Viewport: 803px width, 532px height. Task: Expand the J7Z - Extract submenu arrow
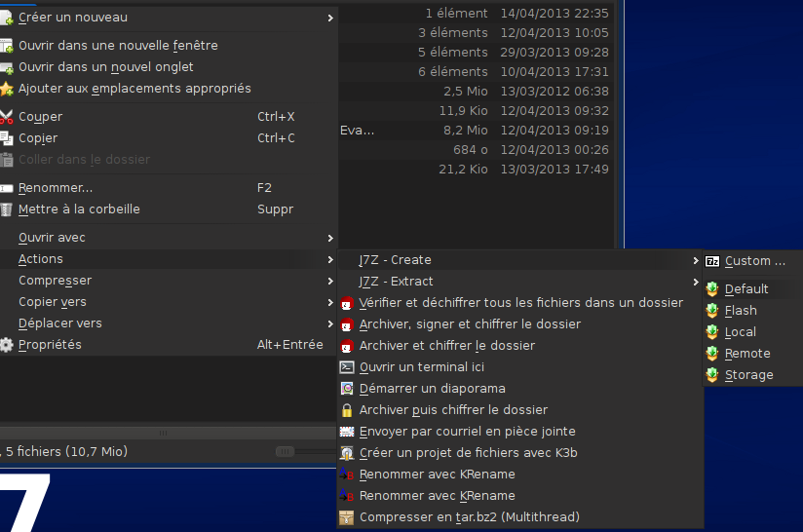(696, 283)
